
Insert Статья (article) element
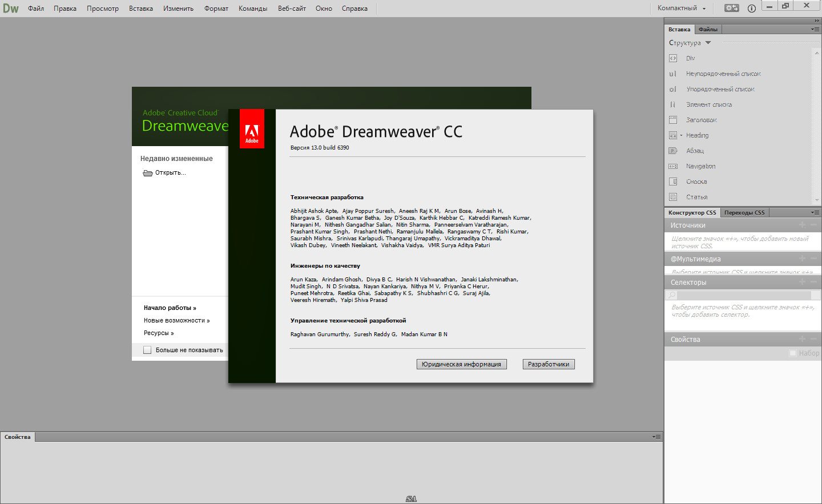click(688, 197)
